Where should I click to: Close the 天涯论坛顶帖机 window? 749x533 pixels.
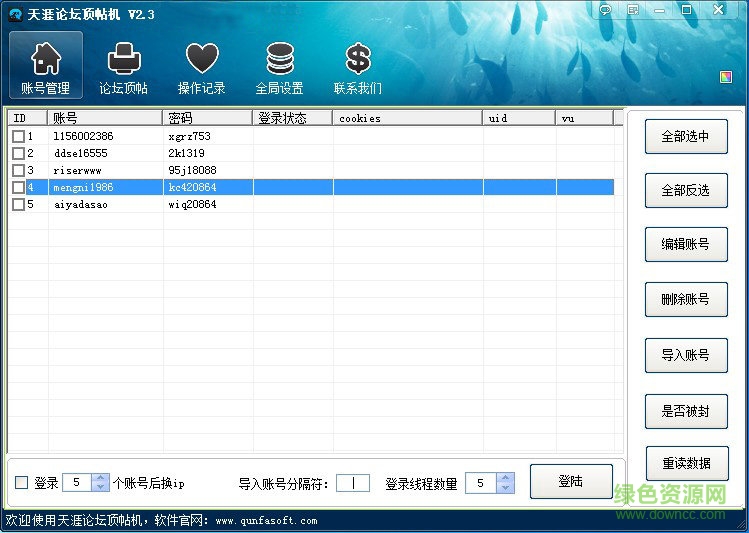[718, 10]
